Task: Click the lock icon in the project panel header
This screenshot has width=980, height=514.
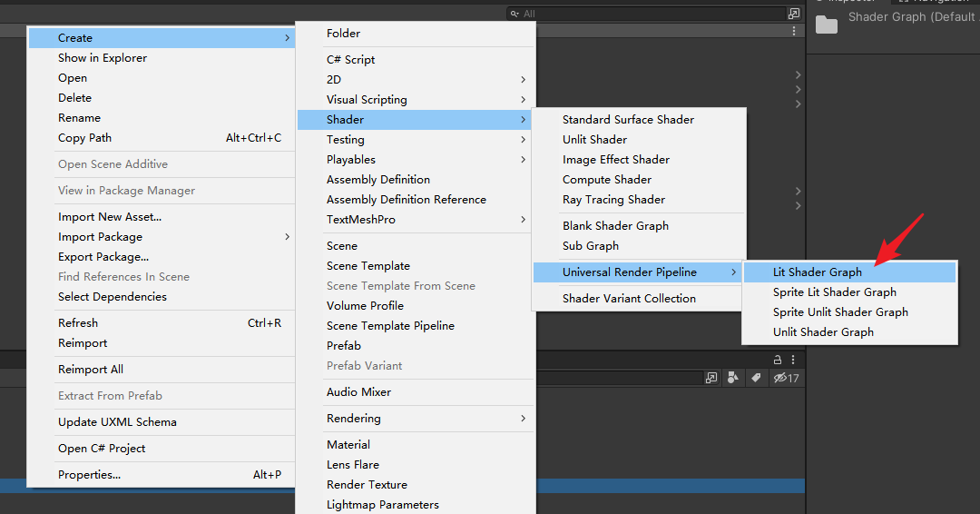Action: [777, 360]
